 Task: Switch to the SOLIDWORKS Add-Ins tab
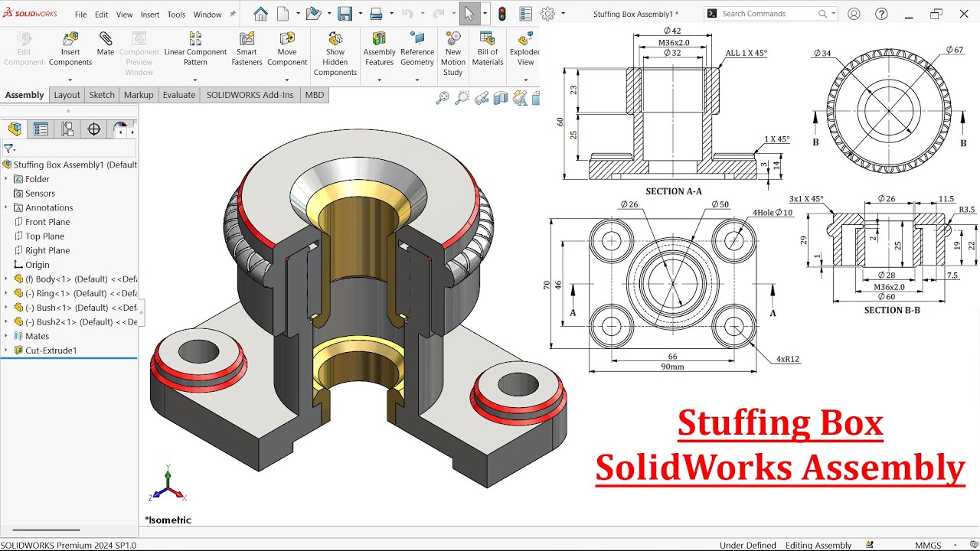(250, 95)
